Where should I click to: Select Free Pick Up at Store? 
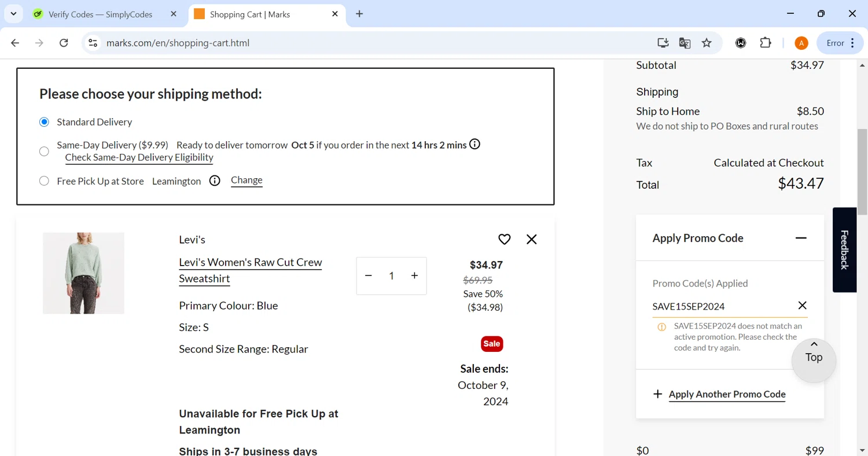point(44,181)
